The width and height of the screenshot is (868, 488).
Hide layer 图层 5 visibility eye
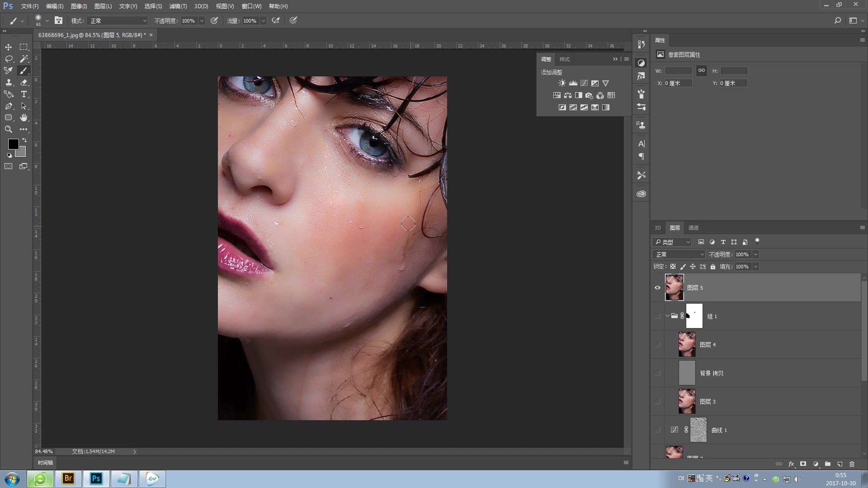(x=657, y=288)
